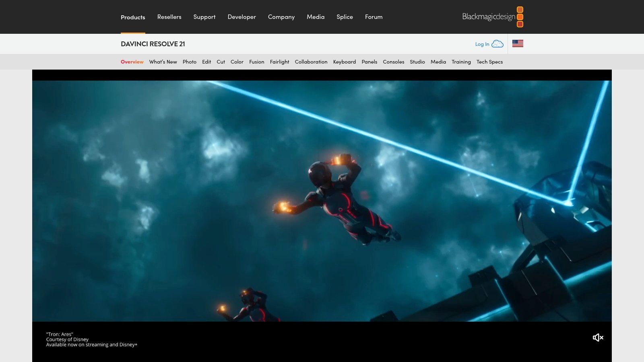Open the cloud login icon

(497, 44)
